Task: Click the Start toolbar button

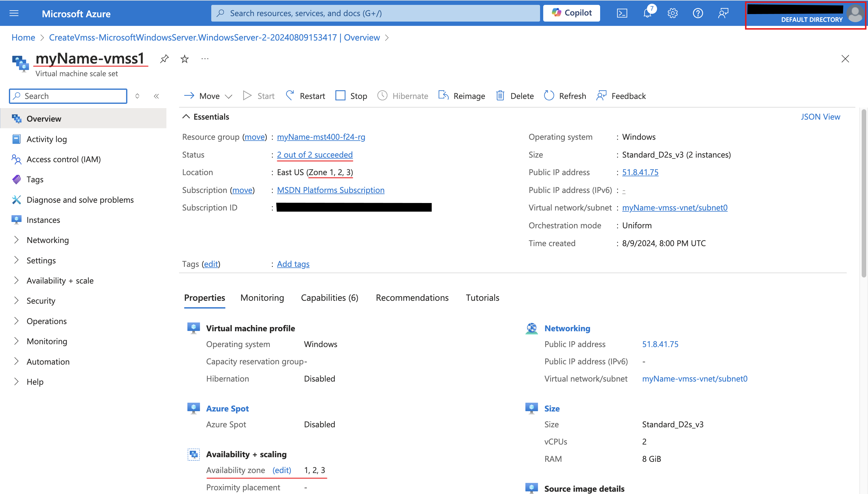Action: 259,96
